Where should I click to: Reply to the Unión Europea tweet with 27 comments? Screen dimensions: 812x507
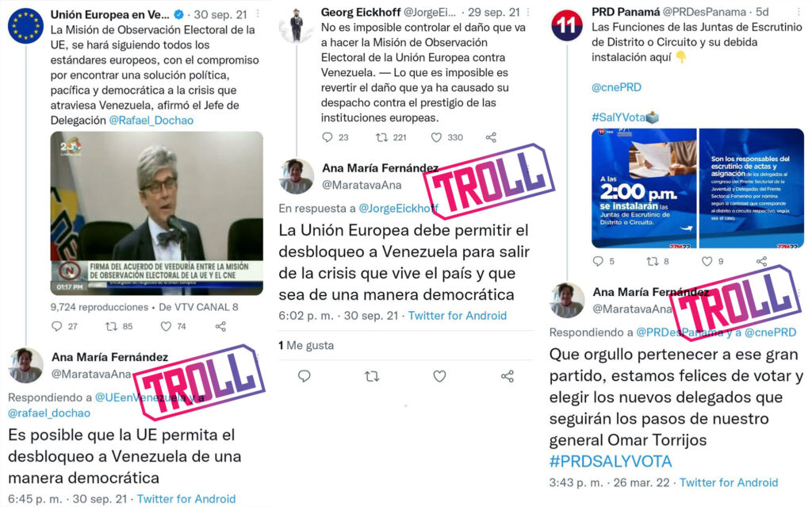57,326
